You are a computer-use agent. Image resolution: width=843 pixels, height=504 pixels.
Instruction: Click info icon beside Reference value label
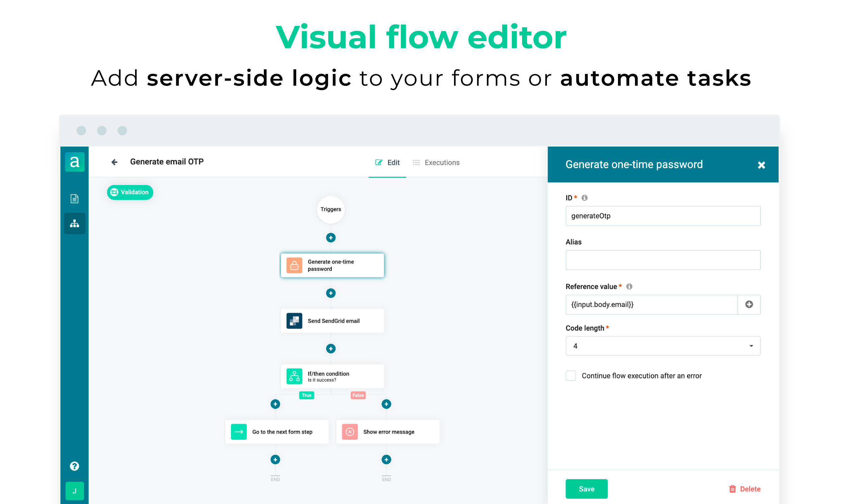629,286
